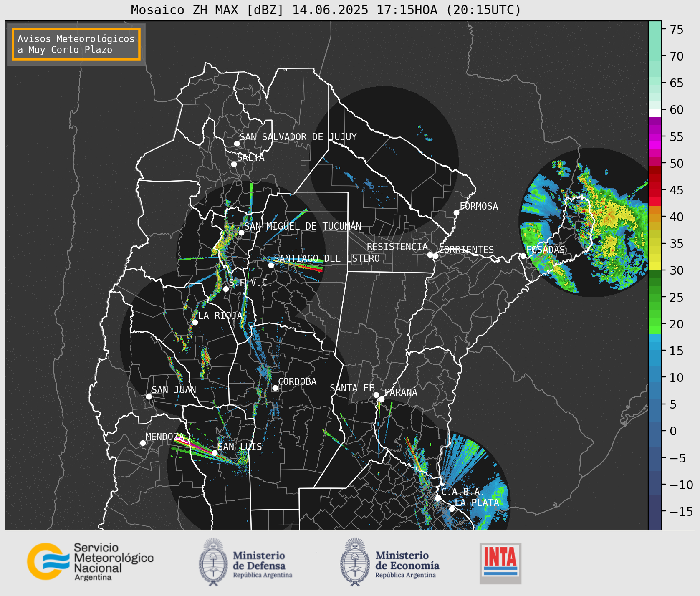
Task: Click the Salta city dot
Action: [x=234, y=164]
